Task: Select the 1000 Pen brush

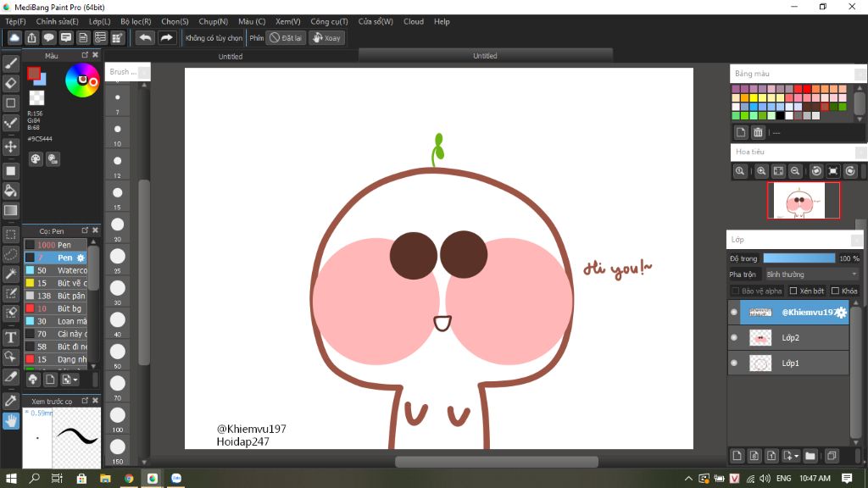Action: coord(55,245)
